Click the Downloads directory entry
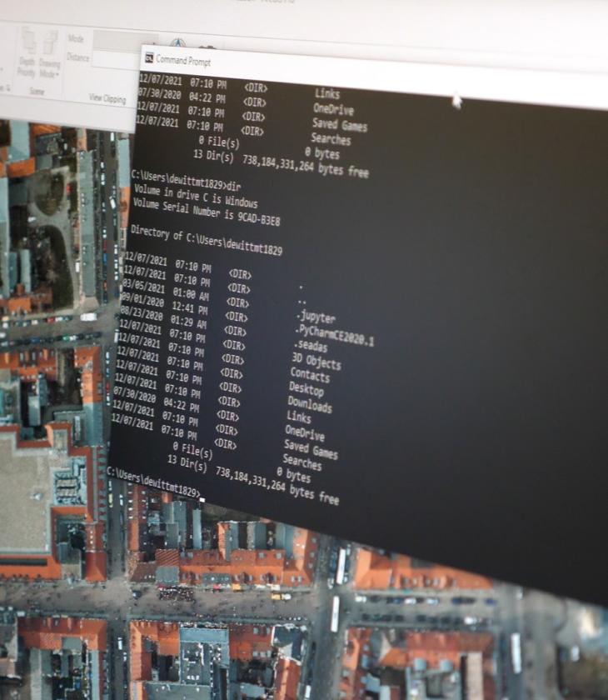This screenshot has height=700, width=608. pyautogui.click(x=310, y=403)
